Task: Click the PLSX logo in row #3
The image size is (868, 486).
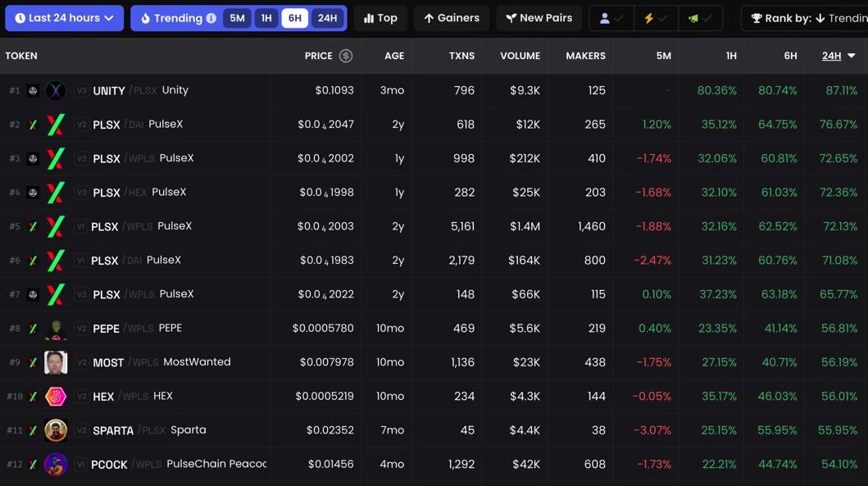Action: (x=56, y=158)
